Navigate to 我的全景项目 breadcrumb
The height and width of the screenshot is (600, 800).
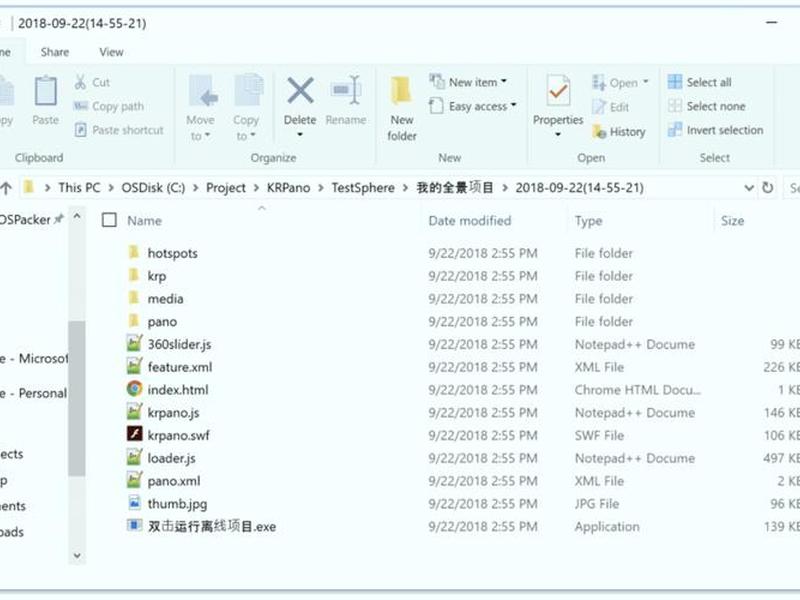(455, 188)
